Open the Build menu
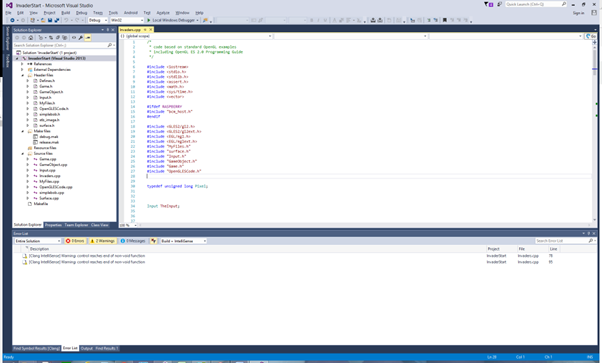The image size is (602, 363). tap(66, 13)
